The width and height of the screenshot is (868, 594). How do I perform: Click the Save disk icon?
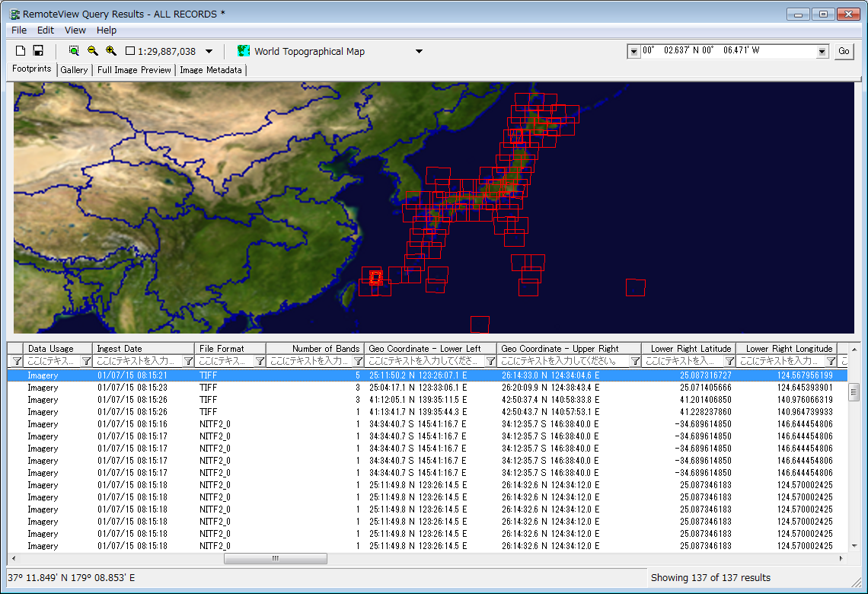pos(38,51)
